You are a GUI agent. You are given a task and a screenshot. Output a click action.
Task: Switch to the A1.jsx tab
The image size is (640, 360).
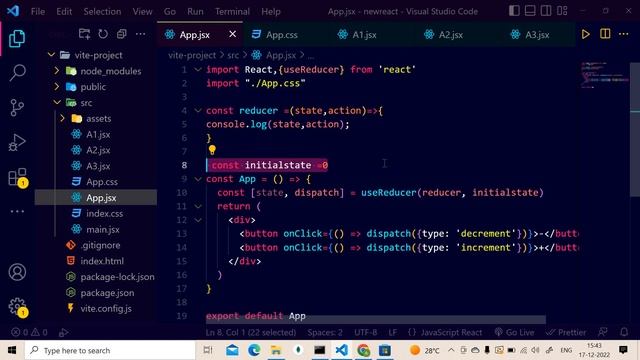364,35
